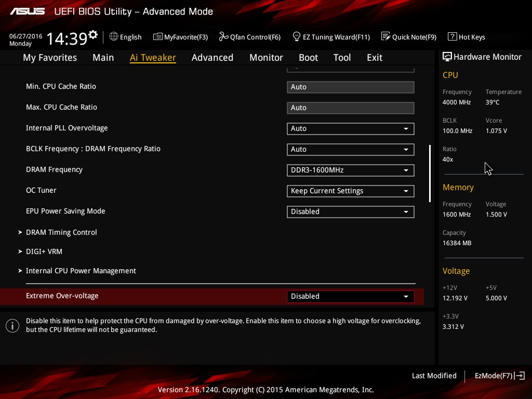Image resolution: width=532 pixels, height=399 pixels.
Task: Select the Extreme Over-voltage label
Action: click(x=62, y=296)
